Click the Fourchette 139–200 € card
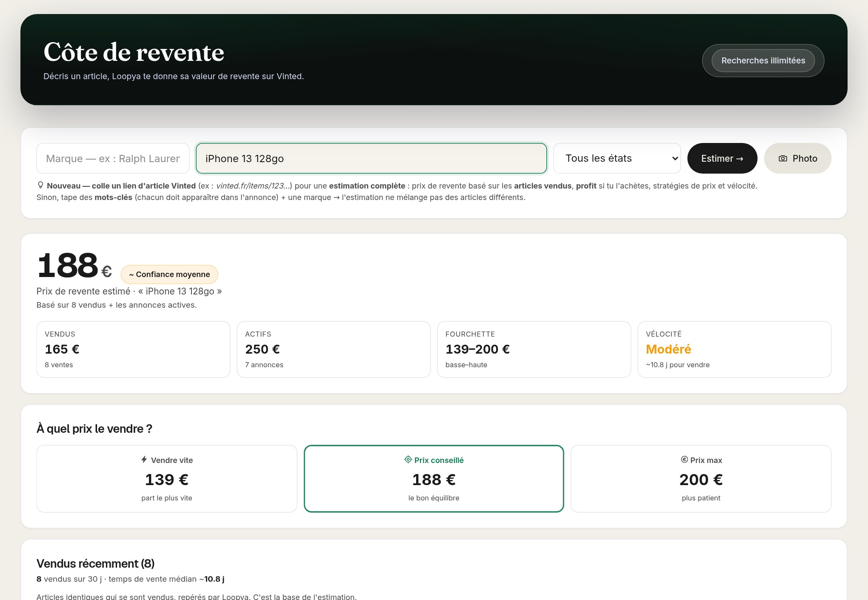 click(x=534, y=349)
